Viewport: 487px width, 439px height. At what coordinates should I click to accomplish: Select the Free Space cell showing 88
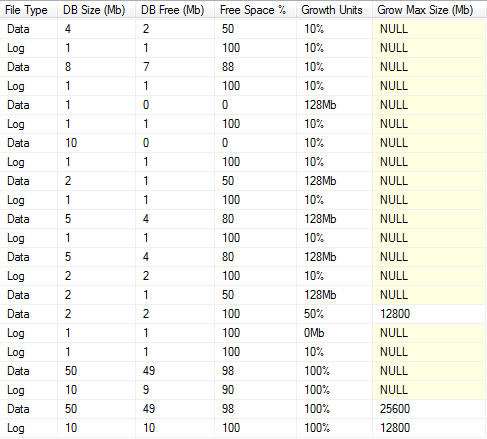(255, 67)
